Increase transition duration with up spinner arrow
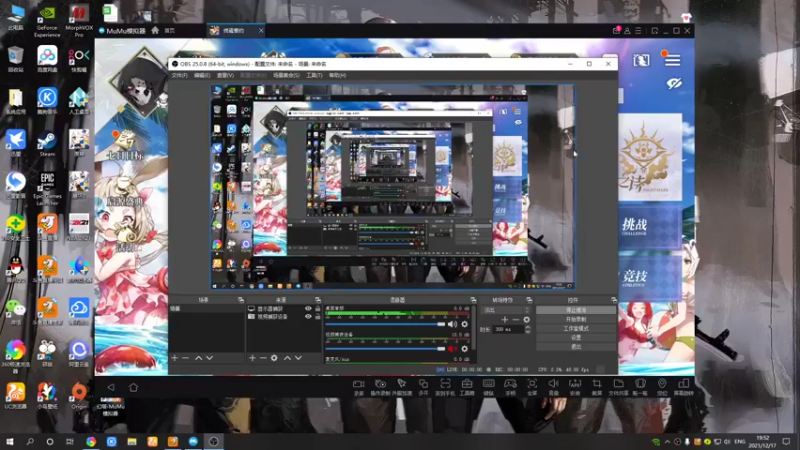The image size is (800, 450). pos(528,328)
